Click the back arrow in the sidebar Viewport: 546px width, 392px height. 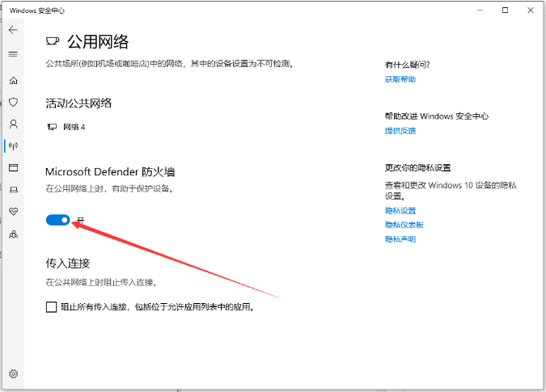(x=13, y=30)
